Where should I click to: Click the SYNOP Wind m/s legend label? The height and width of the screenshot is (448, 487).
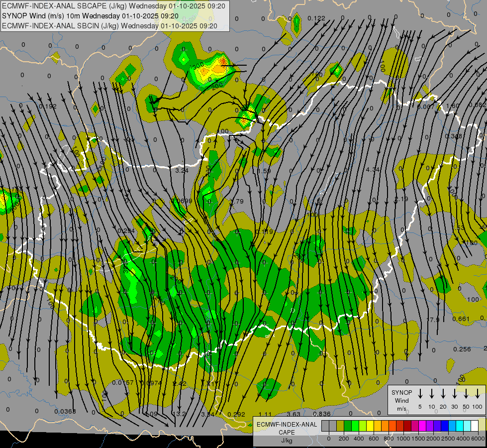[x=401, y=400]
